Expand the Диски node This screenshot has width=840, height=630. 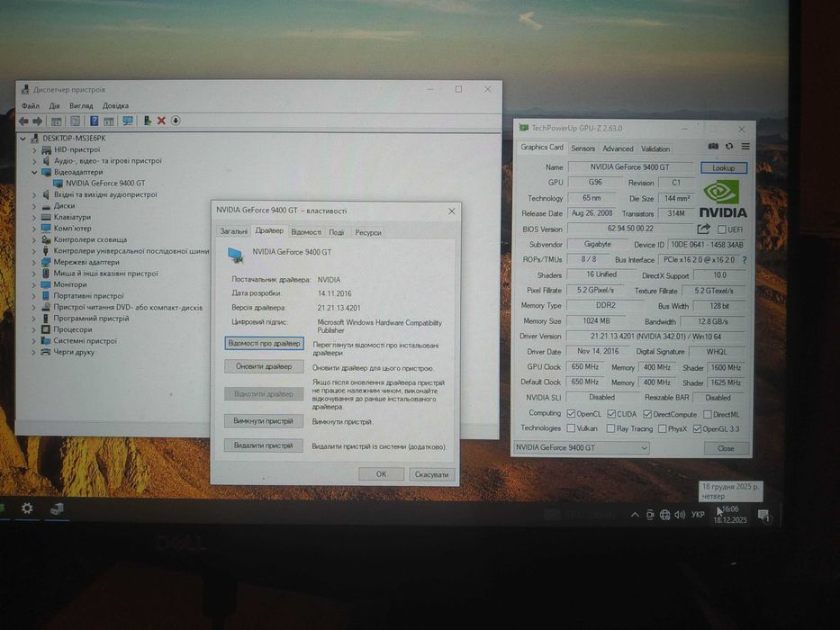click(x=34, y=206)
